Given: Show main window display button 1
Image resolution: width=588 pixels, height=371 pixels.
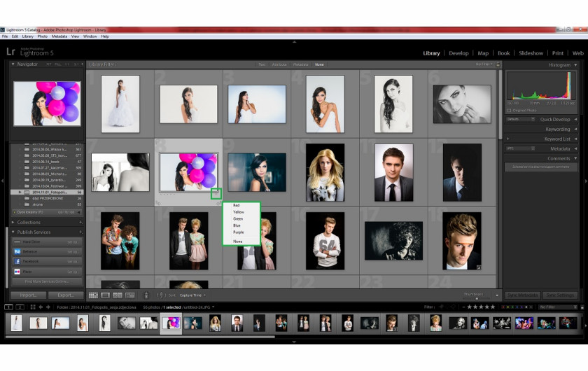Looking at the screenshot, I should click(8, 307).
